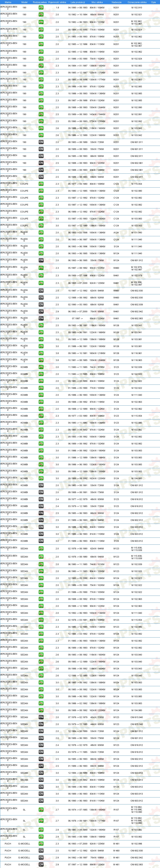Click diesel ON icon for SEDAN 44kW / 60KM
The width and height of the screenshot is (160, 868).
click(x=41, y=724)
